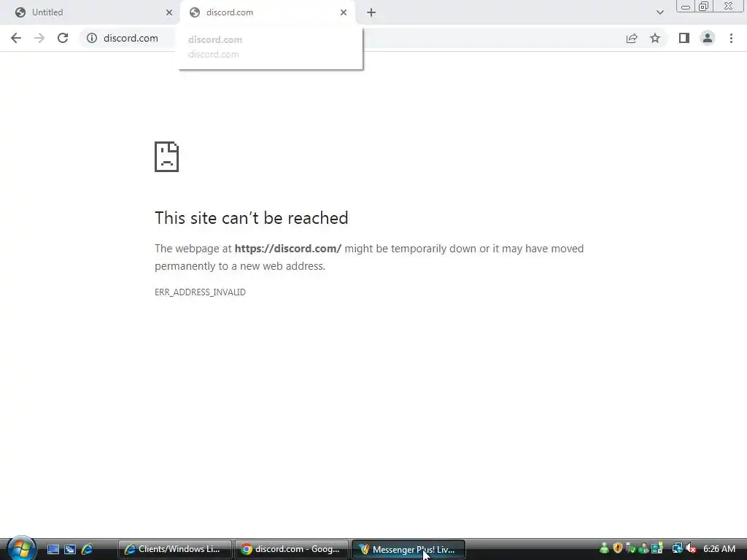
Task: Close the discord.com tab
Action: 344,12
